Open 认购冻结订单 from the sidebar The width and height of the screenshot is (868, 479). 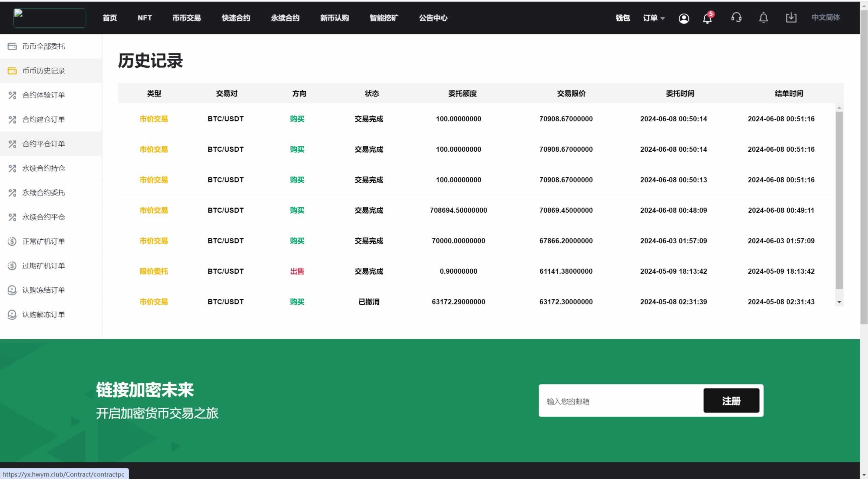coord(43,290)
